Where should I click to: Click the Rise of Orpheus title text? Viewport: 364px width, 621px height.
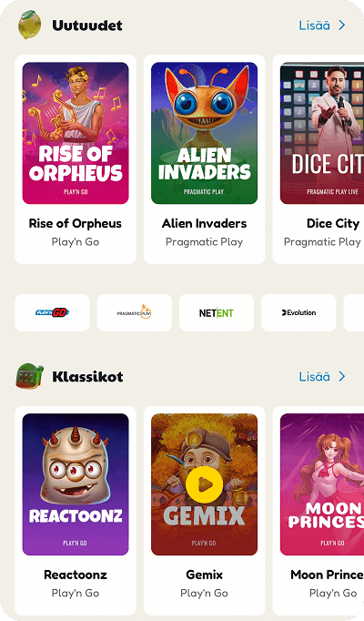[x=76, y=223]
